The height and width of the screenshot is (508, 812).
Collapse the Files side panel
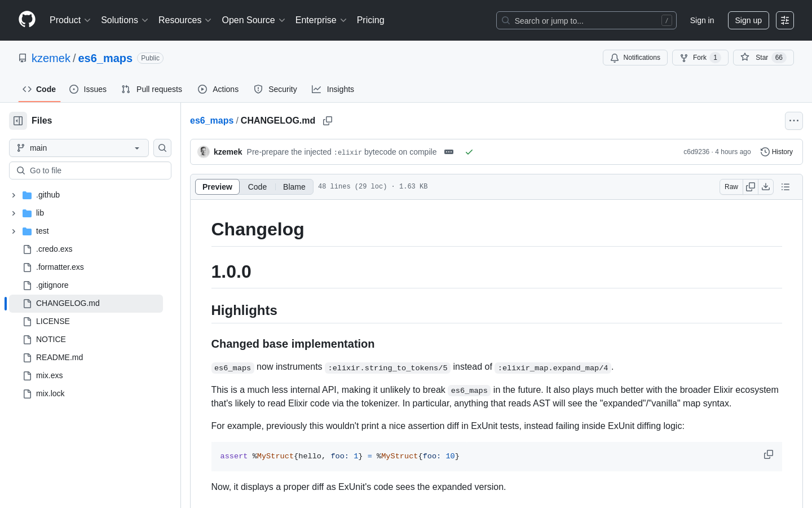[18, 121]
